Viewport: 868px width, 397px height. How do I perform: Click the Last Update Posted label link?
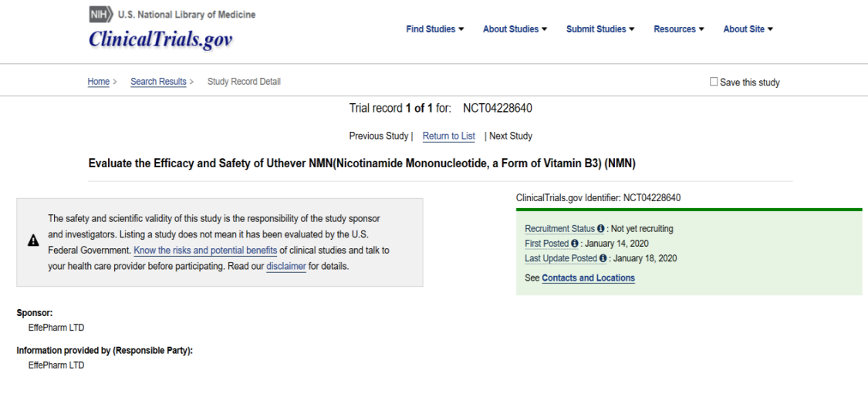[x=560, y=258]
